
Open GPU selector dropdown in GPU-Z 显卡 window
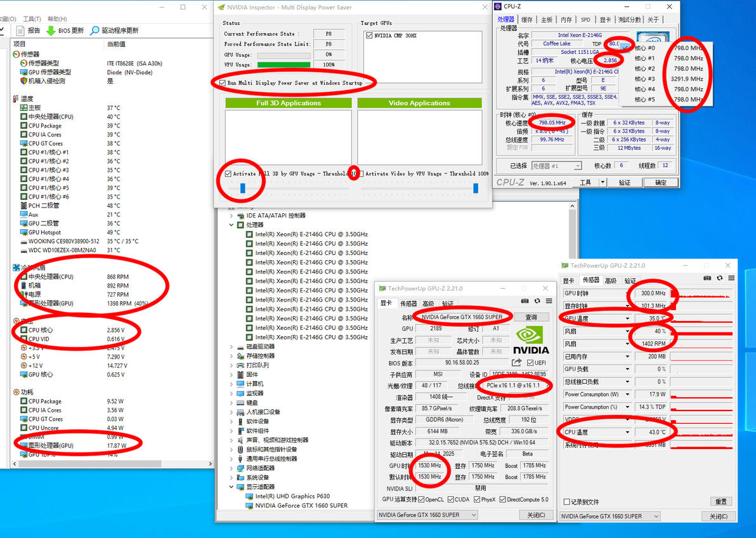click(x=427, y=515)
